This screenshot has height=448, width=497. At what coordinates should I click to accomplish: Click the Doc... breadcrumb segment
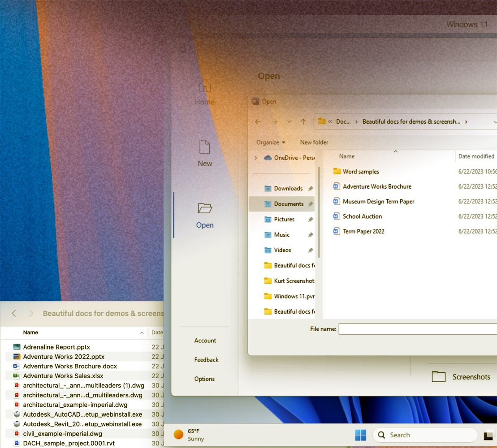coord(343,122)
